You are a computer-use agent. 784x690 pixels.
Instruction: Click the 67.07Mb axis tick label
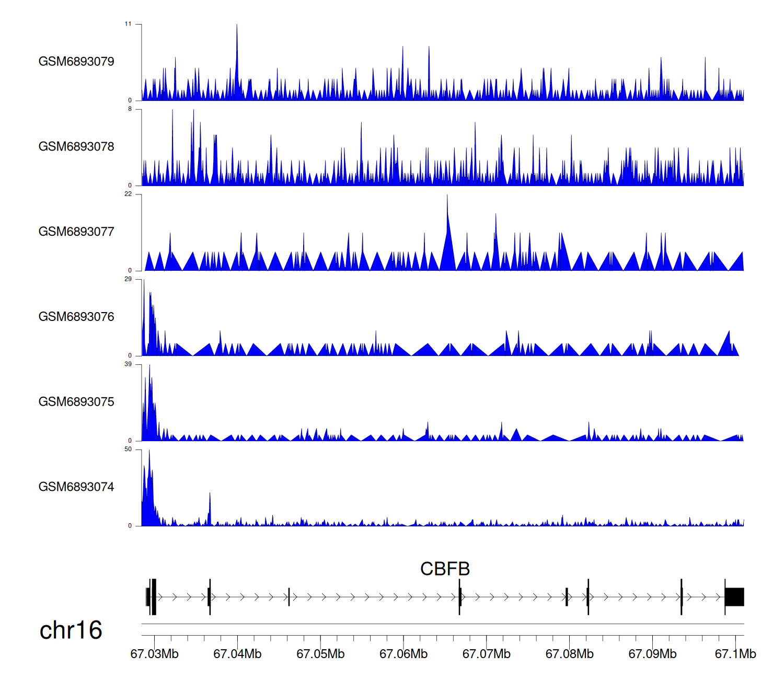click(486, 654)
